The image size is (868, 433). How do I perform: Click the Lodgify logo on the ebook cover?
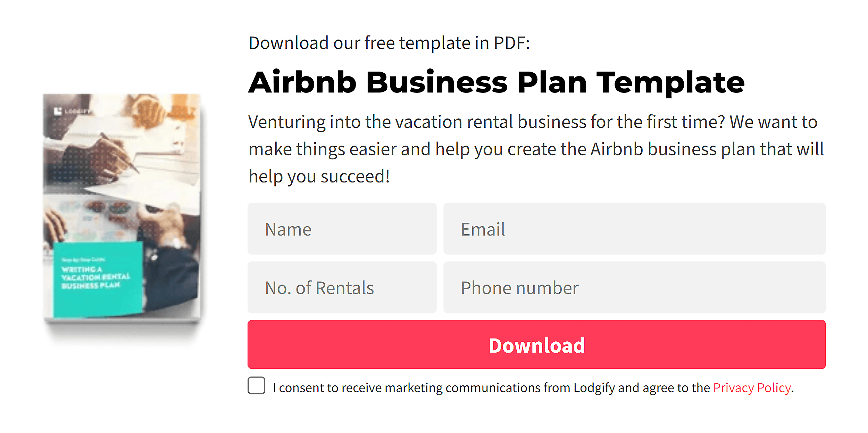[73, 111]
